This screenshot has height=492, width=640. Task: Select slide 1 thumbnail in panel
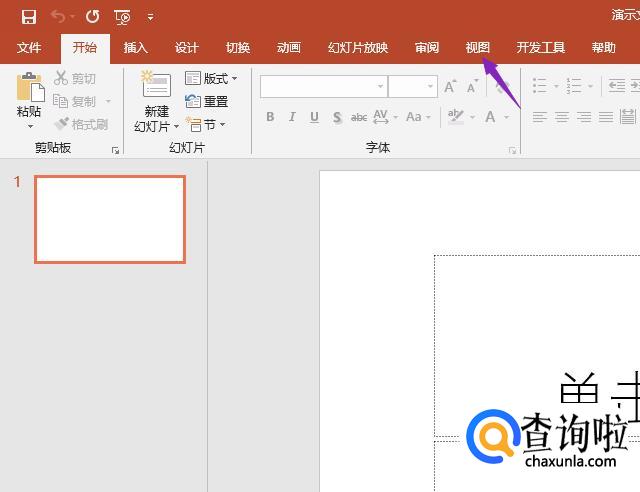click(x=110, y=219)
